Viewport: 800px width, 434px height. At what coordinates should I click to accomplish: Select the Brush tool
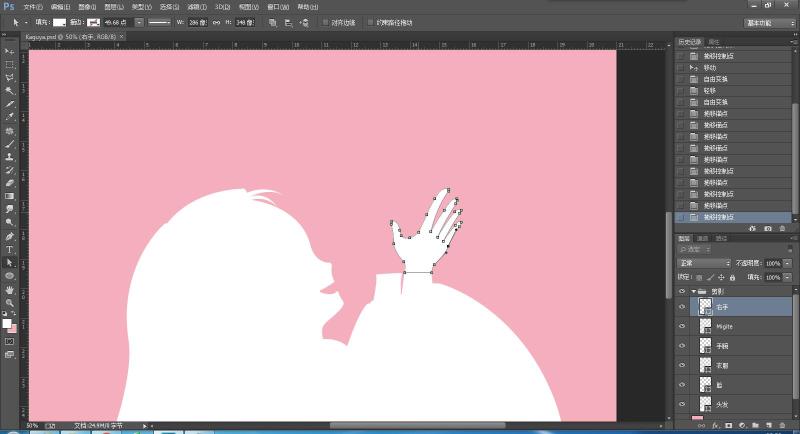pos(9,144)
